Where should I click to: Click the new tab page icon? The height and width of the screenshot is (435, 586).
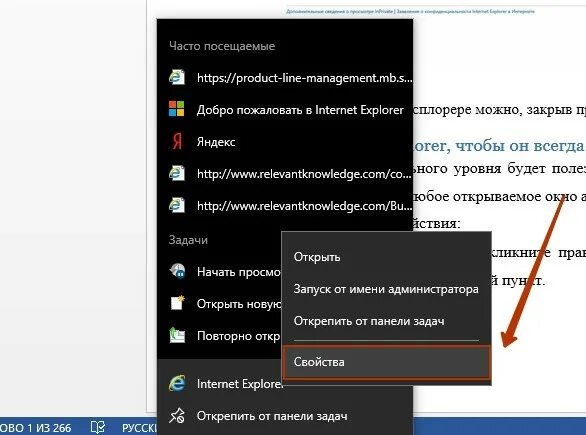pos(177,303)
